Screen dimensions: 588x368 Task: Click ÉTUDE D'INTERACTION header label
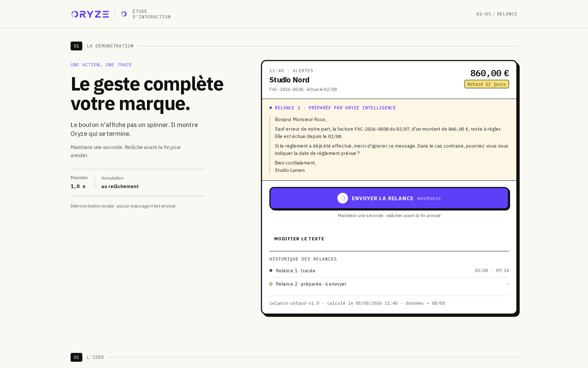[x=151, y=14]
